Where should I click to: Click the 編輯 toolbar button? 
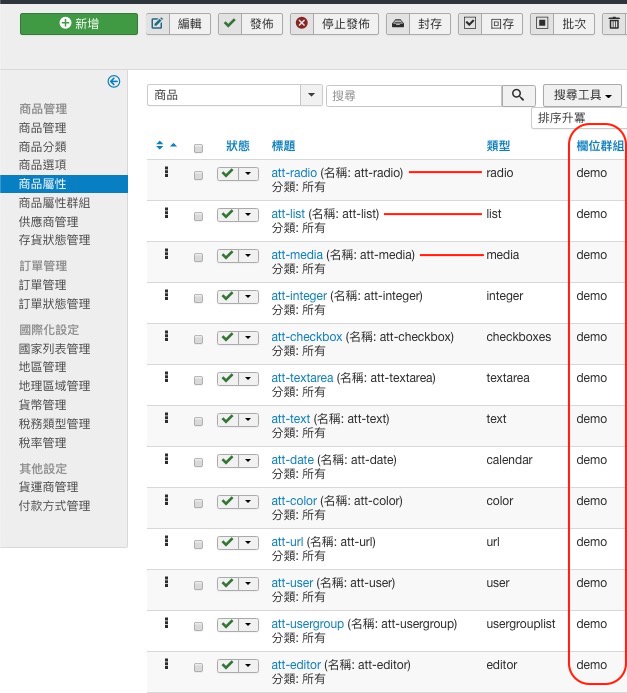[179, 24]
